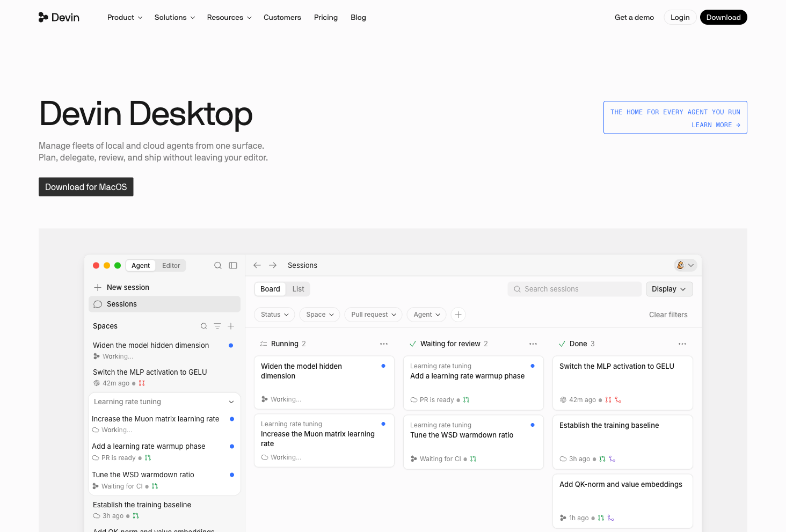This screenshot has height=532, width=786.
Task: Click the Devin logo in the header
Action: (59, 17)
